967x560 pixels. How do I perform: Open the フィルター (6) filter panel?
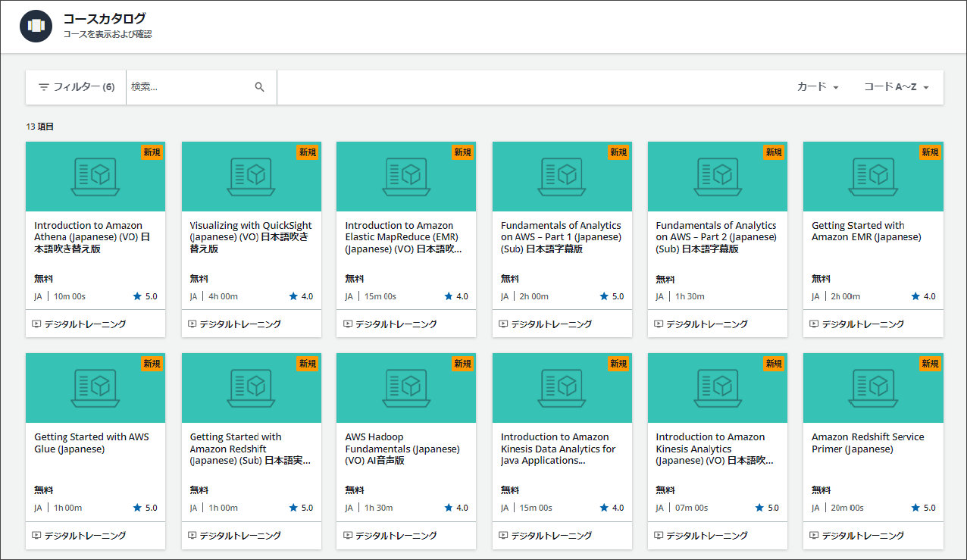76,87
